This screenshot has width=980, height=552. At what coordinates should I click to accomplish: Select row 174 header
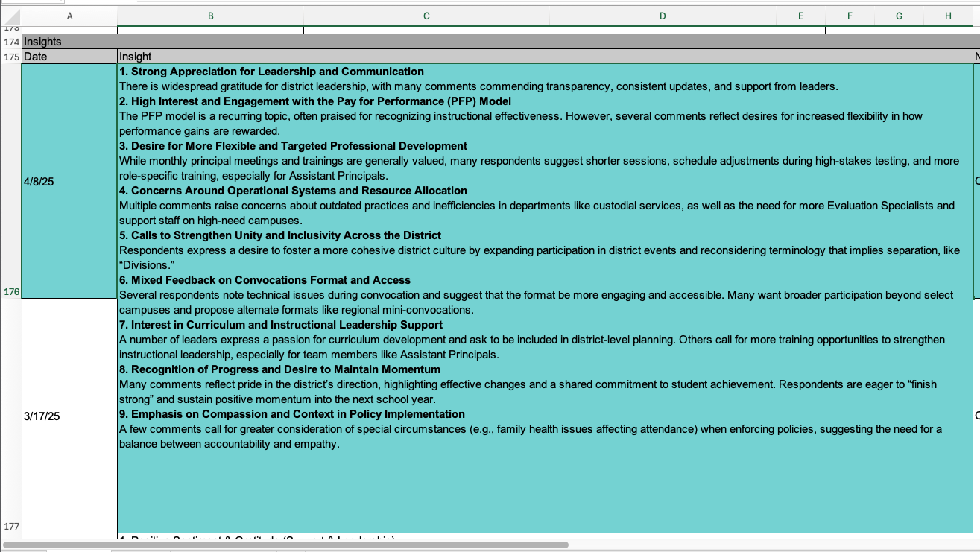point(11,42)
